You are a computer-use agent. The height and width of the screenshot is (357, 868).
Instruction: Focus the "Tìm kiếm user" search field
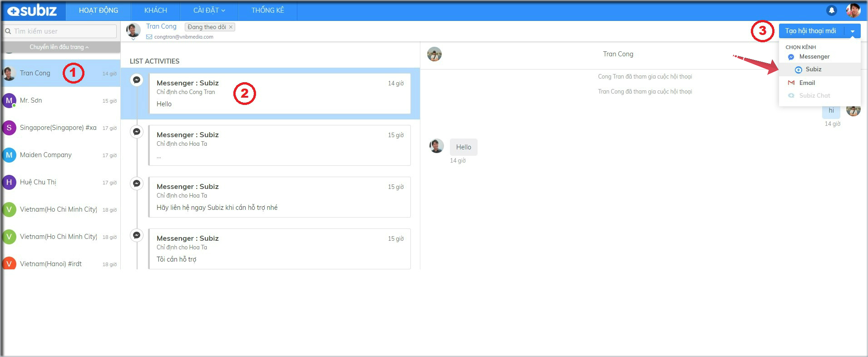(60, 31)
